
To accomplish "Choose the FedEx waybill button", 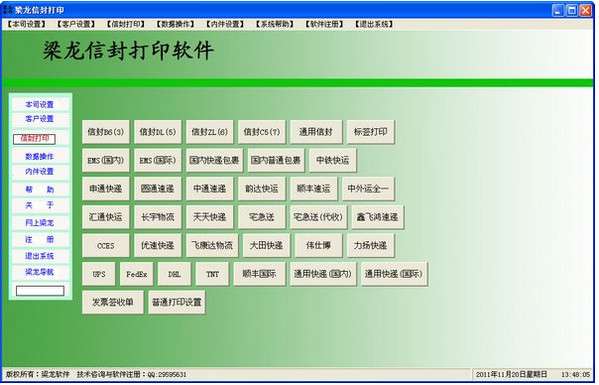I will point(136,274).
